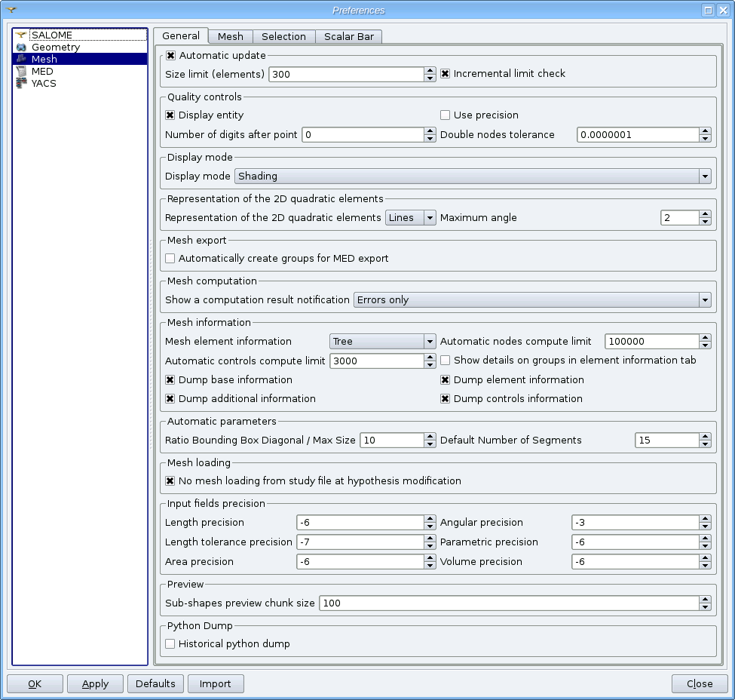Disable Incremental limit check
The width and height of the screenshot is (735, 700).
pos(446,74)
